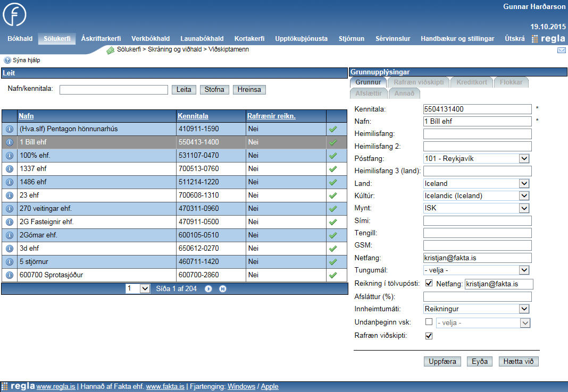Screen dimensions: 568x392
Task: Expand the Innheimtumáti dropdown
Action: pyautogui.click(x=524, y=309)
